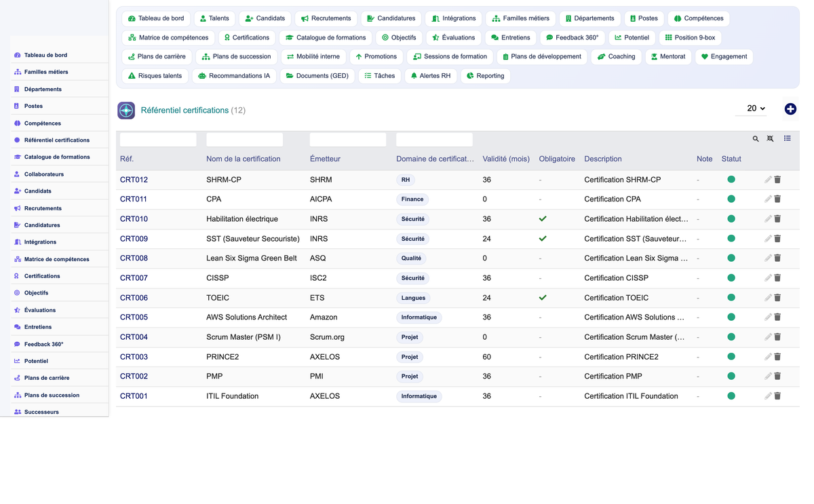Click the compass module icon beside Référentiel certifications

click(x=126, y=110)
